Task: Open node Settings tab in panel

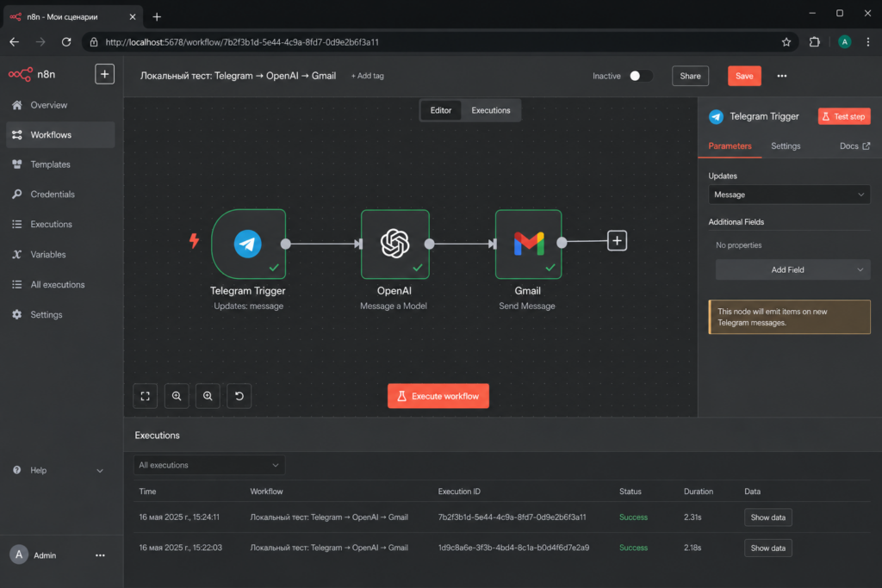Action: [786, 146]
